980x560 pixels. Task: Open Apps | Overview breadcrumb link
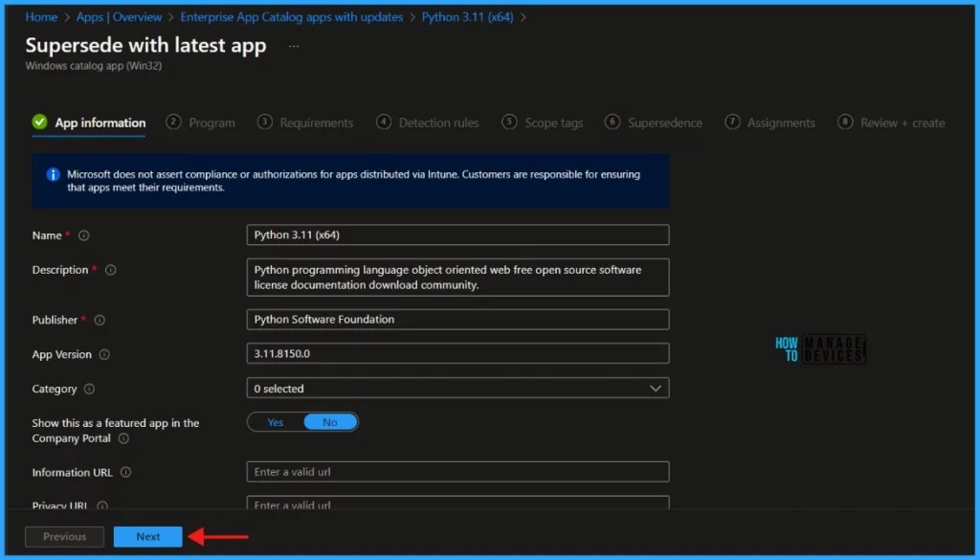[x=119, y=17]
